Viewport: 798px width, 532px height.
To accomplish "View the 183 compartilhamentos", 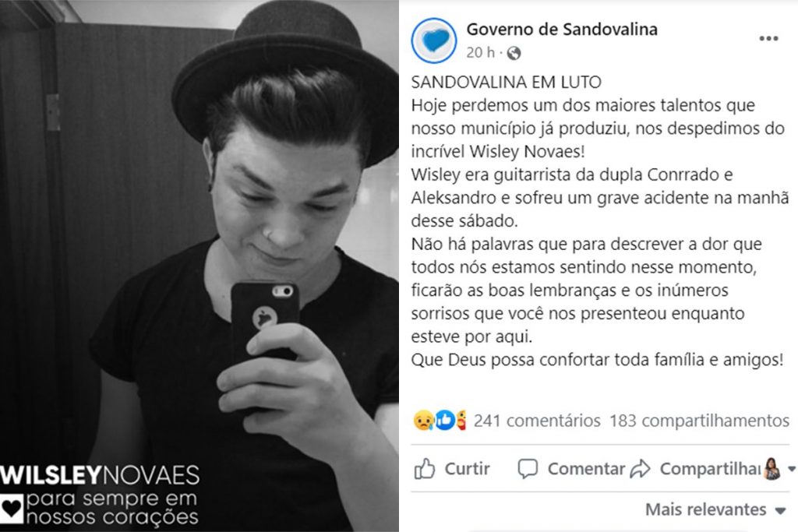I will point(699,421).
